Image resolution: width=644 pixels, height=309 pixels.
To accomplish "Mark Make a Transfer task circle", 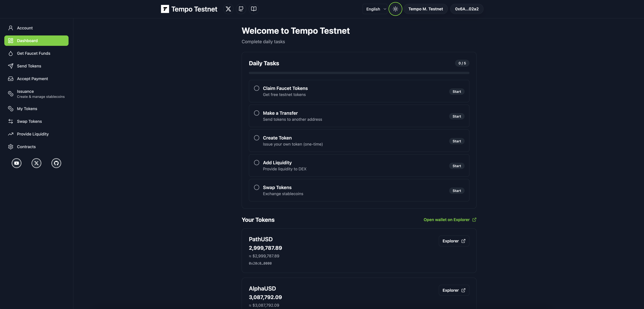I will (x=256, y=113).
